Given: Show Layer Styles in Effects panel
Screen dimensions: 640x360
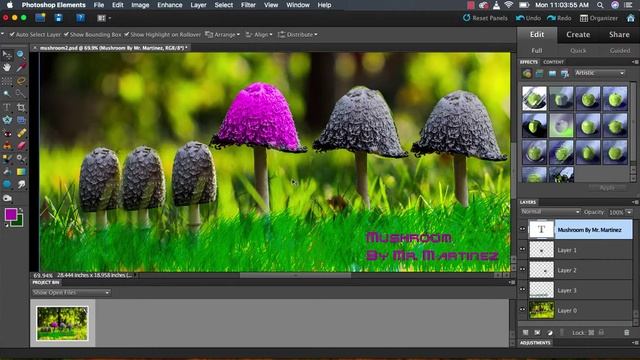Looking at the screenshot, I should (x=539, y=73).
